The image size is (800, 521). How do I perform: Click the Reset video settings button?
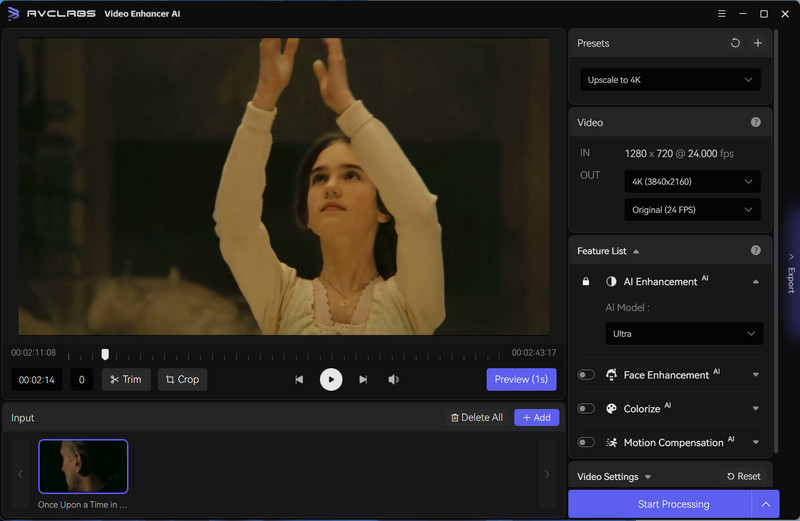pyautogui.click(x=743, y=476)
